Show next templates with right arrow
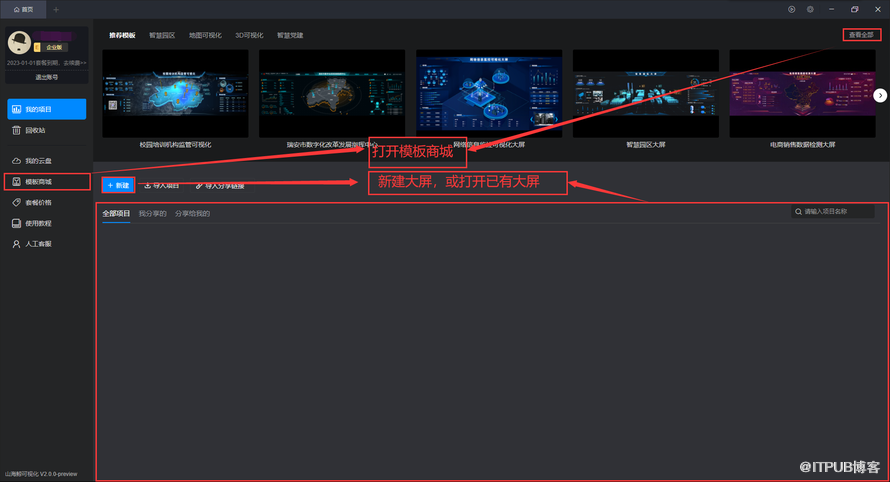 (x=880, y=95)
